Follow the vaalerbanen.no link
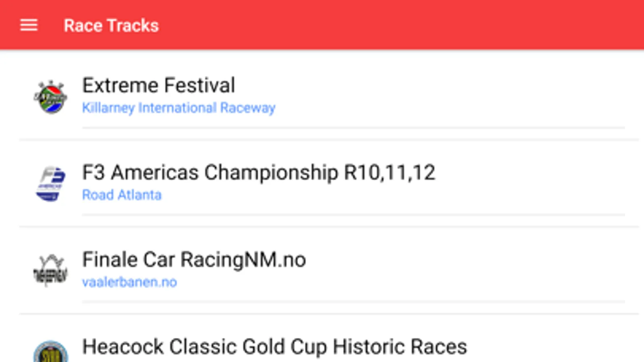 [x=129, y=282]
